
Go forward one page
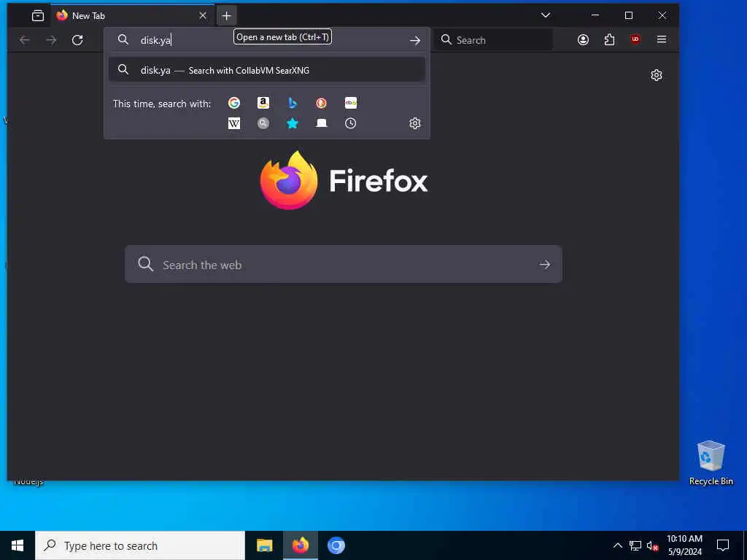click(51, 40)
